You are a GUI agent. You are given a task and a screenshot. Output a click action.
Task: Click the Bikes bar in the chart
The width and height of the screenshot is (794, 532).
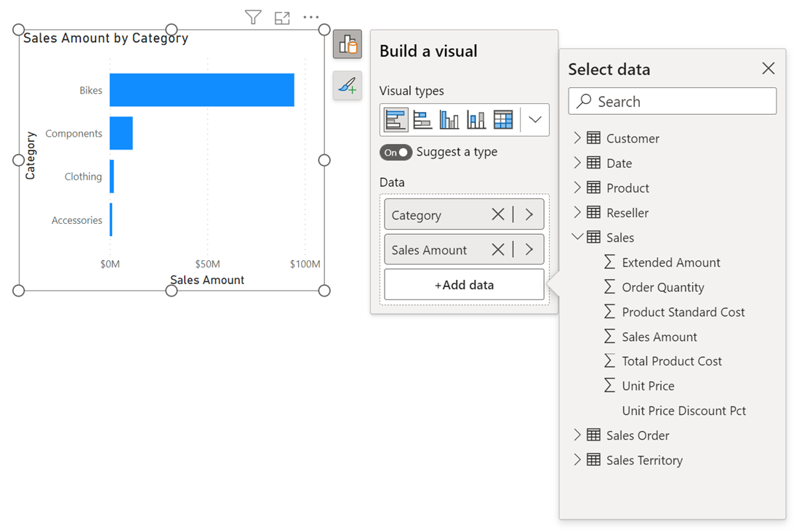pyautogui.click(x=201, y=90)
